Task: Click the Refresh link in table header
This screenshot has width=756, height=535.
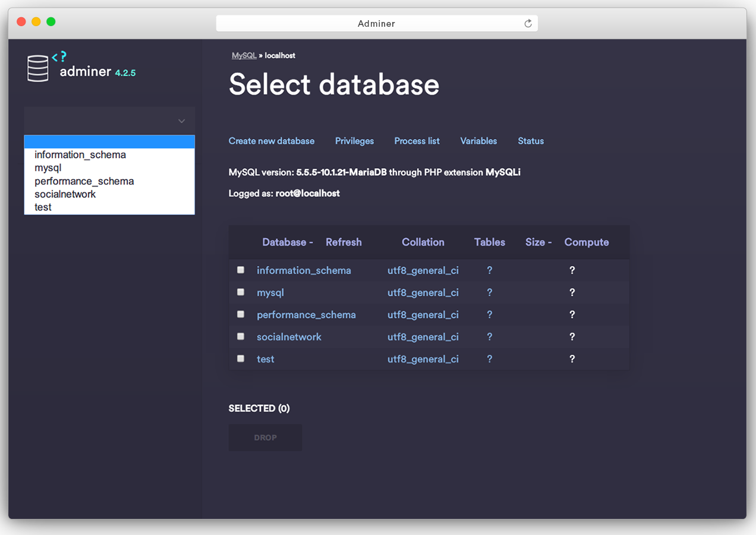Action: [x=344, y=242]
